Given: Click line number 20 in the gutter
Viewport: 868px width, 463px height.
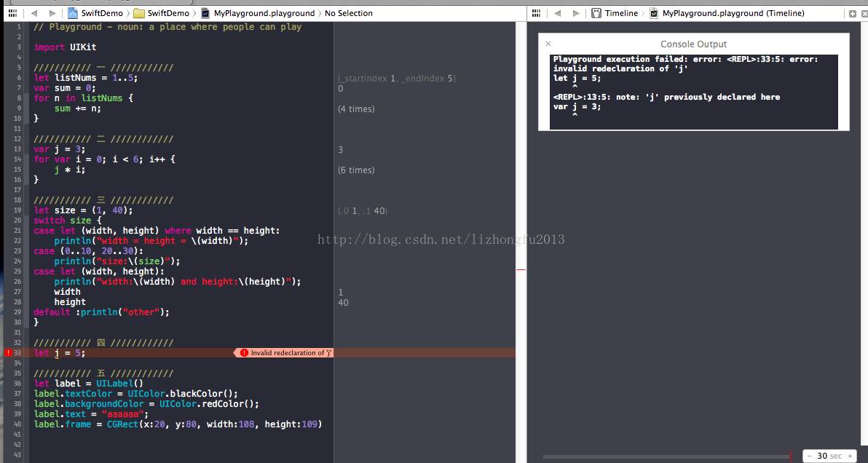Looking at the screenshot, I should [x=17, y=220].
